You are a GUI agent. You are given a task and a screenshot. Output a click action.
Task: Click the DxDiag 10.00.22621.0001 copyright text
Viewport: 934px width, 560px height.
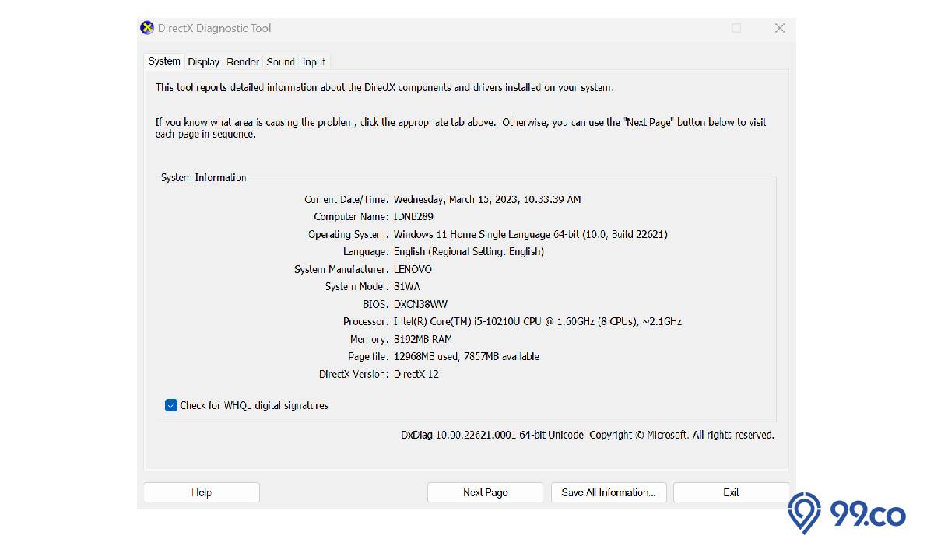(588, 436)
